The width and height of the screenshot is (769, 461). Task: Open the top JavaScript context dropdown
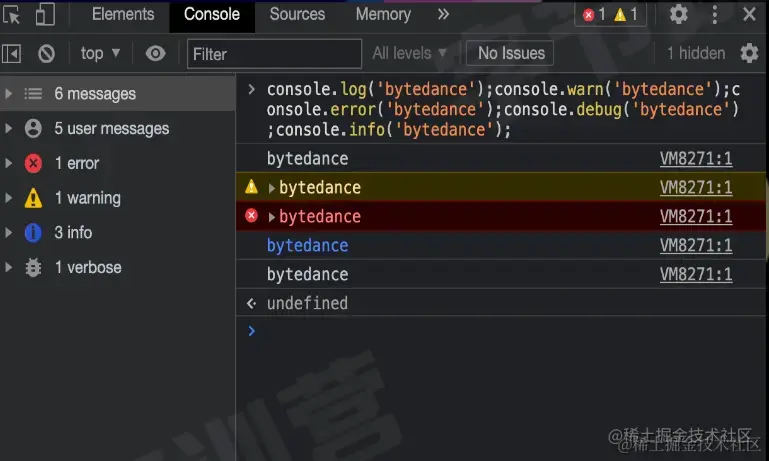click(x=100, y=54)
